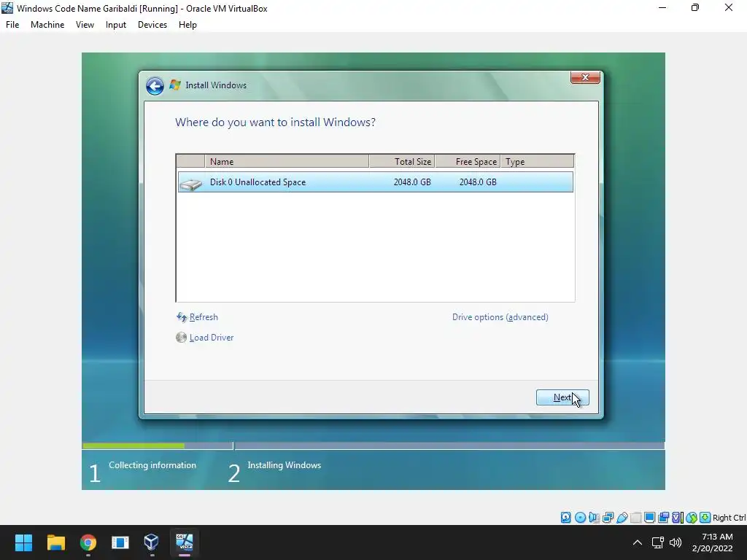Open the blue-window app beside Chrome on the taskbar

120,542
